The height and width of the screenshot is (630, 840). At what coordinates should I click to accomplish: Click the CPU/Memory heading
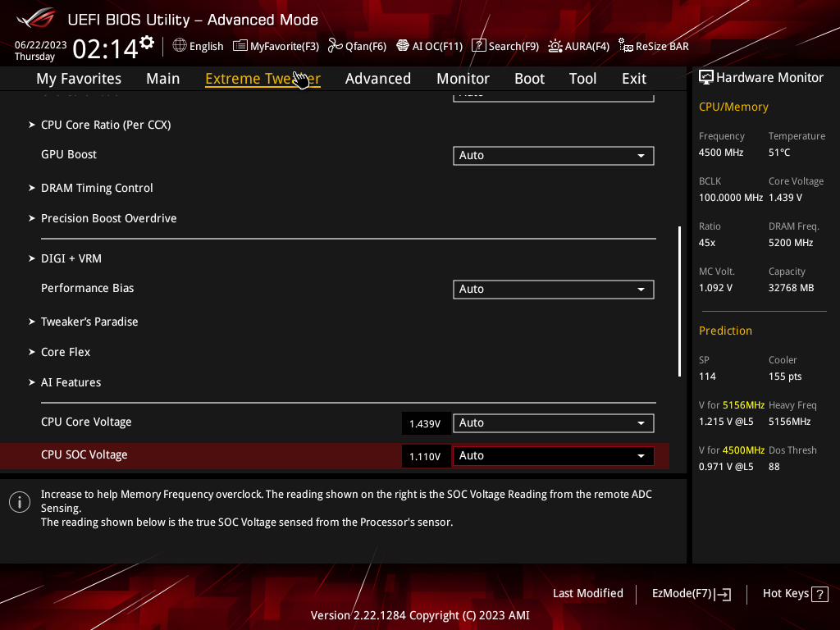733,107
